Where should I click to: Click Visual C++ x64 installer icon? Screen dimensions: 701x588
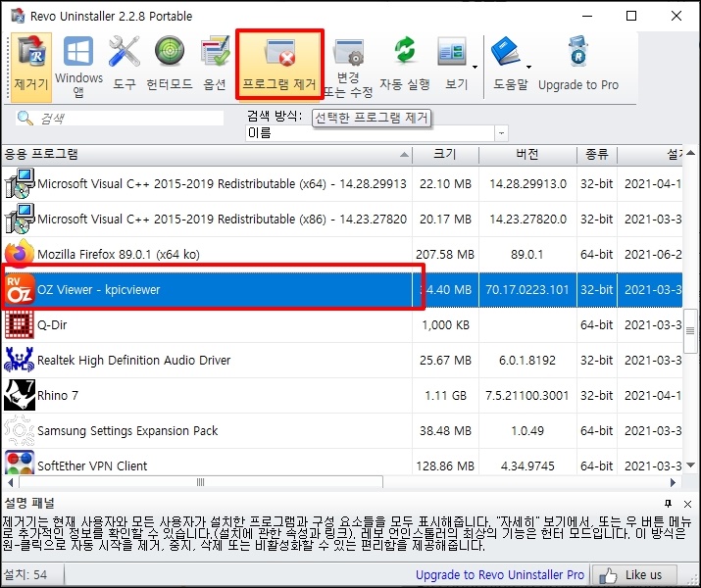pyautogui.click(x=20, y=183)
